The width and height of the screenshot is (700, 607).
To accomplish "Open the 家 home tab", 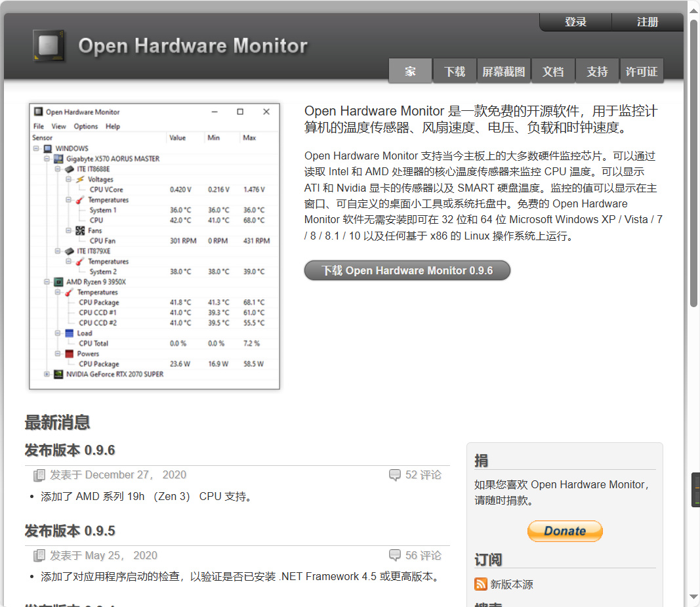I will pyautogui.click(x=410, y=71).
